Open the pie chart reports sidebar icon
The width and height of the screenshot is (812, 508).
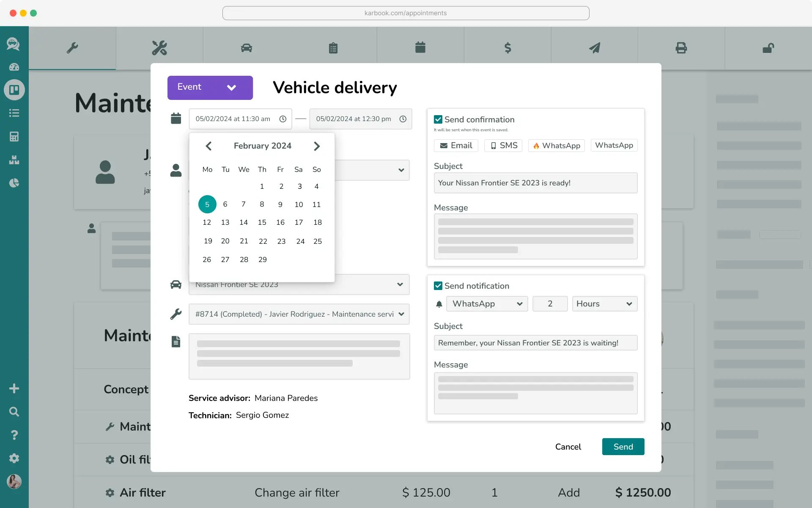pos(14,183)
